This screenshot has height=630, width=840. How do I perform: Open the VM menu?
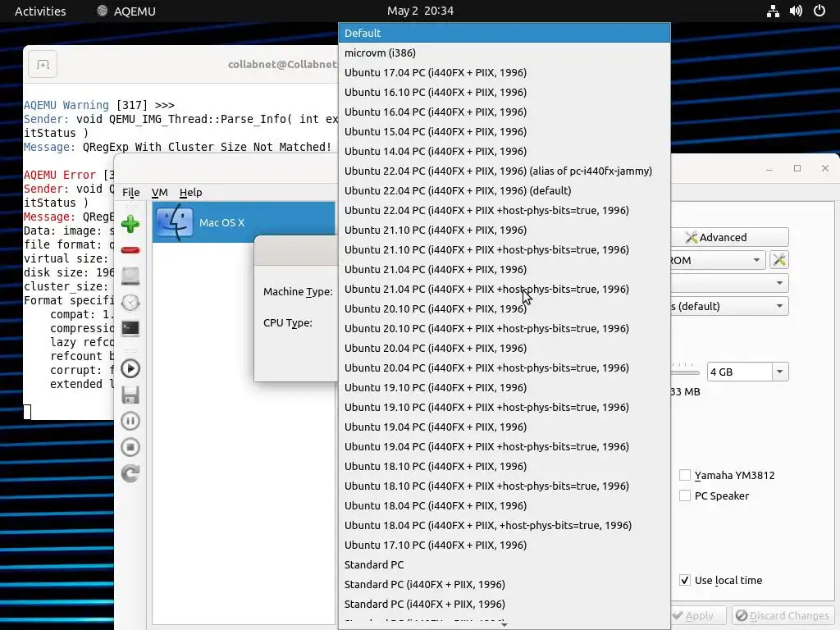[160, 192]
